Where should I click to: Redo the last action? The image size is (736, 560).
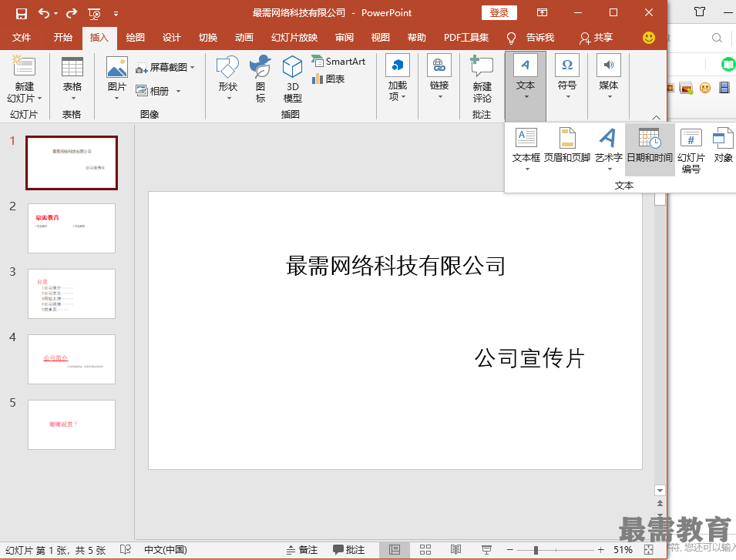pyautogui.click(x=72, y=14)
